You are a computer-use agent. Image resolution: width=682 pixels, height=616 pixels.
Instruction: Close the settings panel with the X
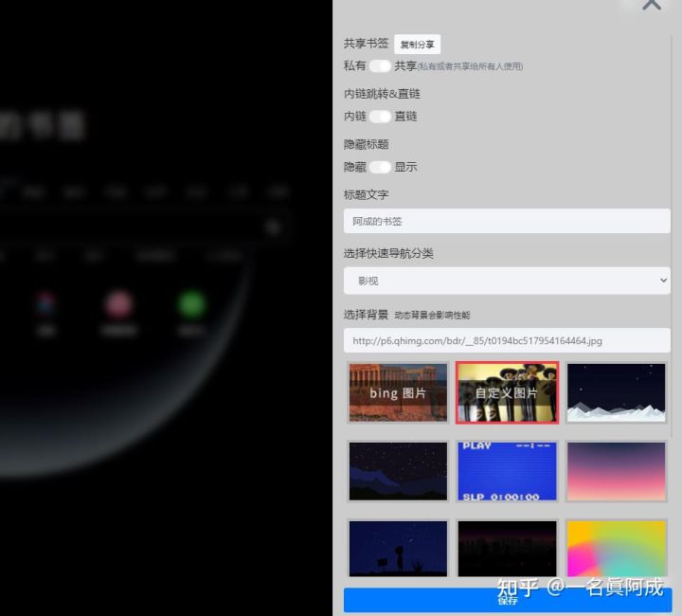click(x=651, y=5)
